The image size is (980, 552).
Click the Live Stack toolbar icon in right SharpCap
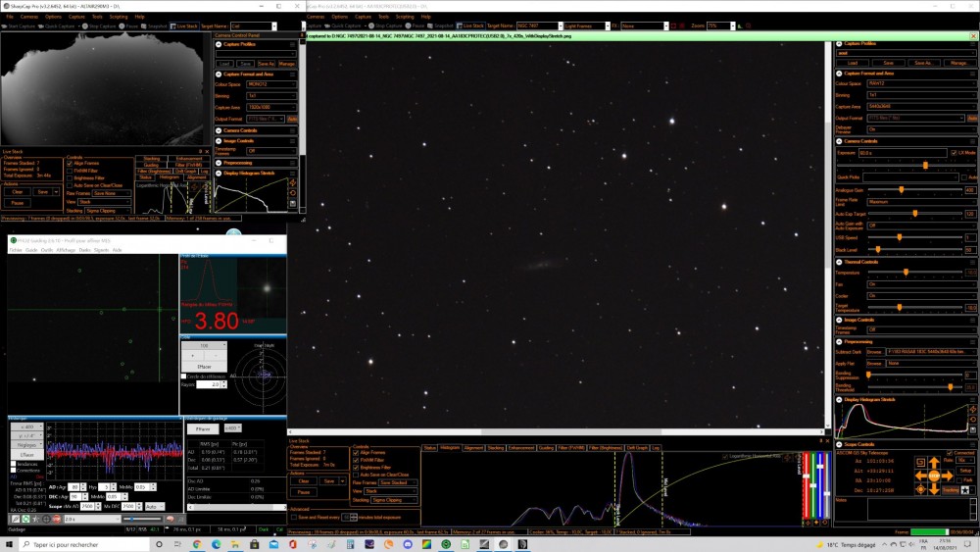470,25
